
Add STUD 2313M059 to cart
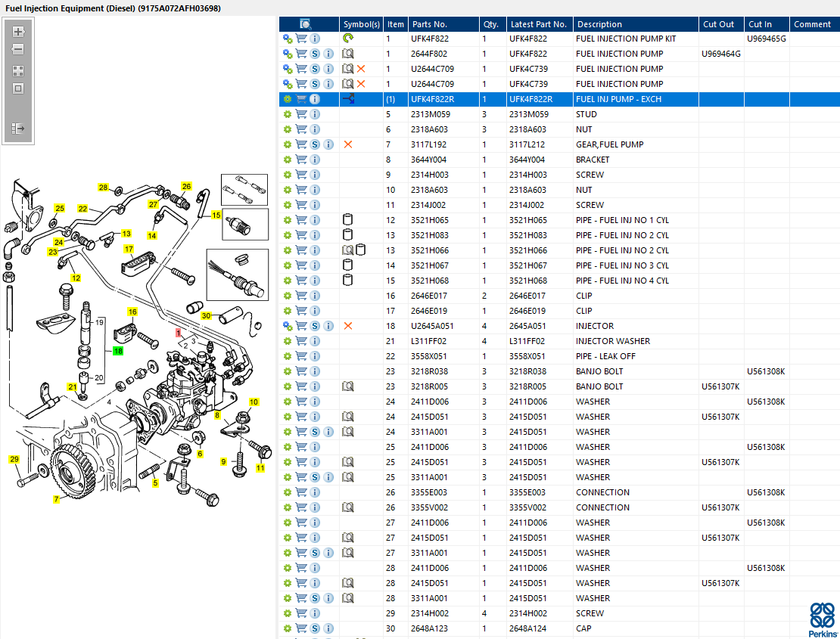pos(302,114)
